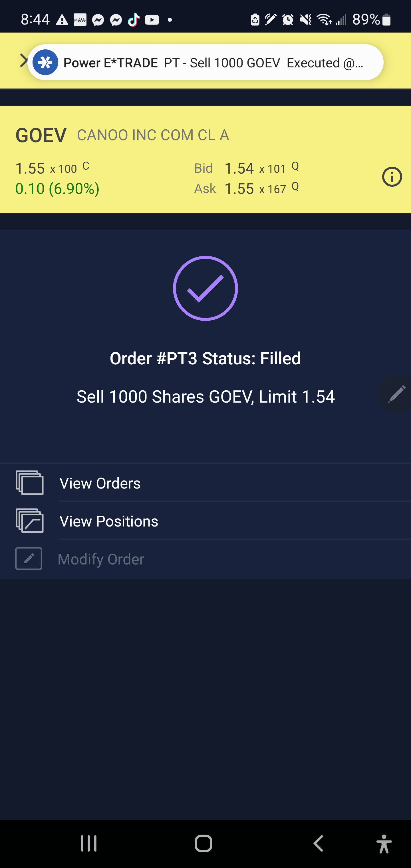Expand the notification banner chevron arrow
Image resolution: width=411 pixels, height=868 pixels.
[x=23, y=61]
